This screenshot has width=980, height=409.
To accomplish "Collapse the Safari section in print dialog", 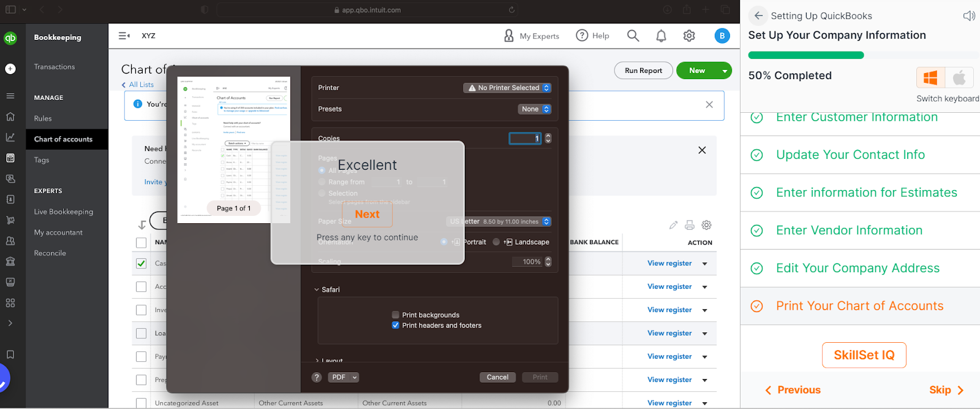I will (x=317, y=289).
